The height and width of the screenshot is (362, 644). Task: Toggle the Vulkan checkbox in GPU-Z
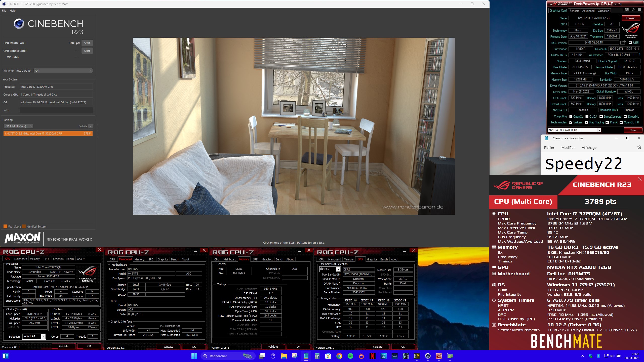pyautogui.click(x=571, y=122)
